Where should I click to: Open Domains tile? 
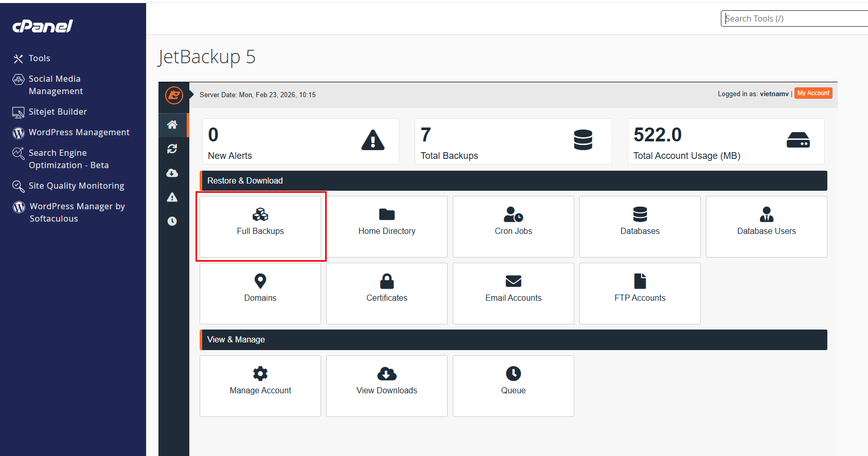click(260, 294)
